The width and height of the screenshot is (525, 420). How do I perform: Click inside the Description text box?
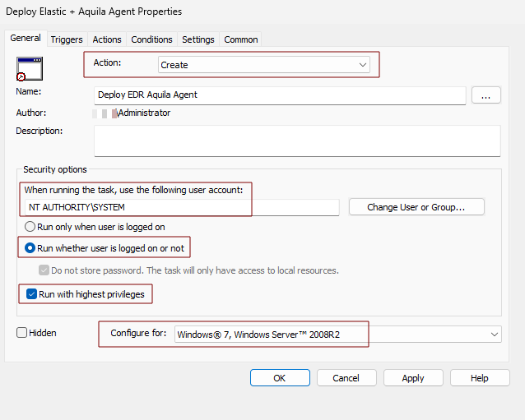click(296, 141)
